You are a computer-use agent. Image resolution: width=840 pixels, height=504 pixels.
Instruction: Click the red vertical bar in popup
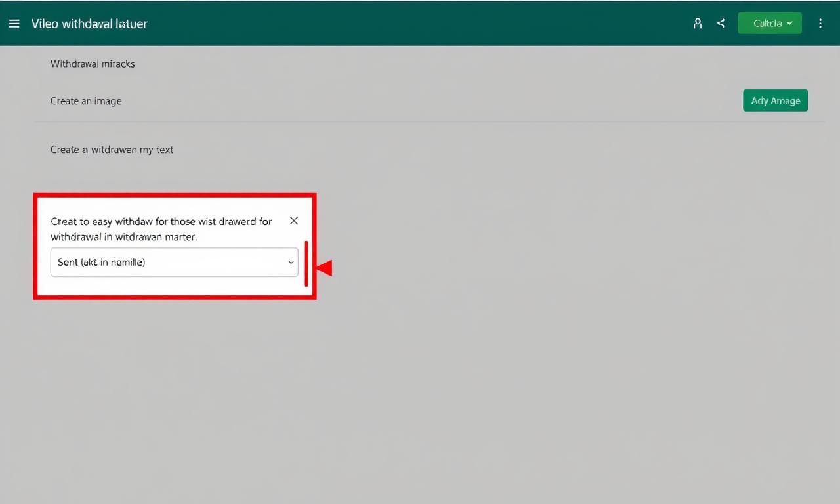tap(306, 263)
